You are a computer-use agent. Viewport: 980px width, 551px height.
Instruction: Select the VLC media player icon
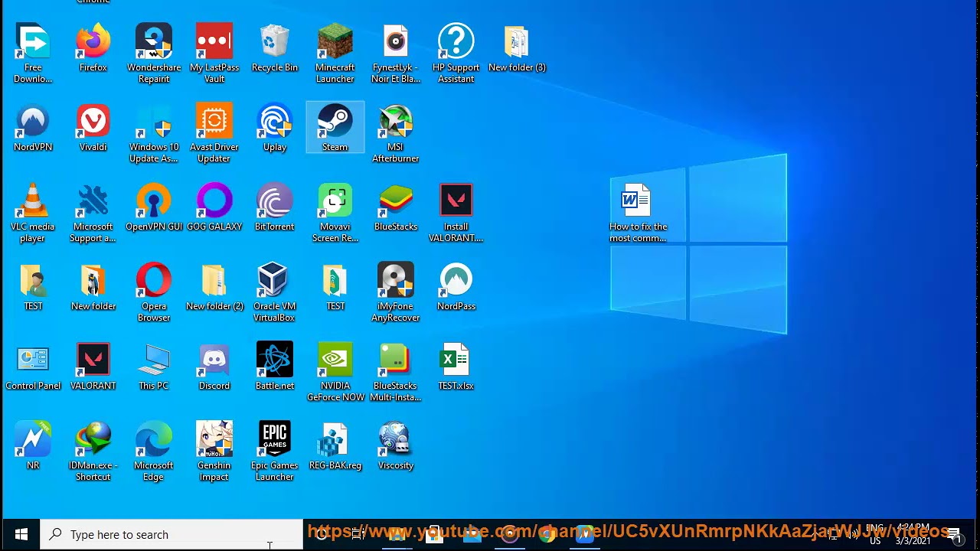pyautogui.click(x=33, y=201)
